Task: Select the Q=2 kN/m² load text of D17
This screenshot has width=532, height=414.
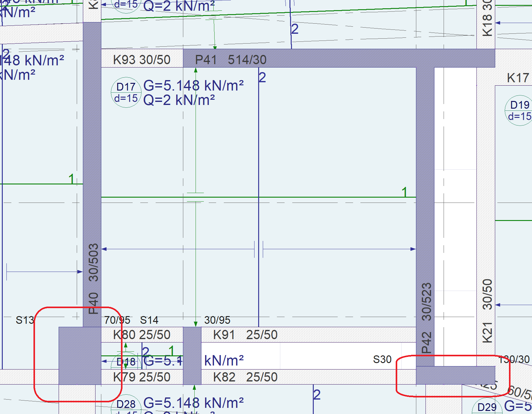Action: point(179,100)
